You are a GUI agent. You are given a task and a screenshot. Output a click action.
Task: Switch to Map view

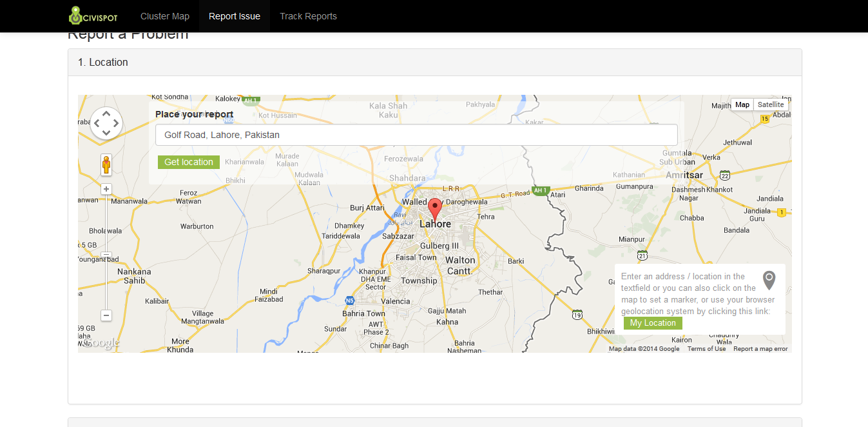tap(742, 104)
